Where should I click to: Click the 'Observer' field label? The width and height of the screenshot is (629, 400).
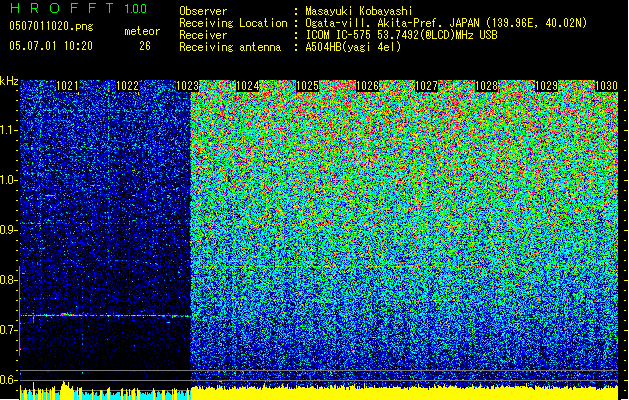pyautogui.click(x=203, y=11)
